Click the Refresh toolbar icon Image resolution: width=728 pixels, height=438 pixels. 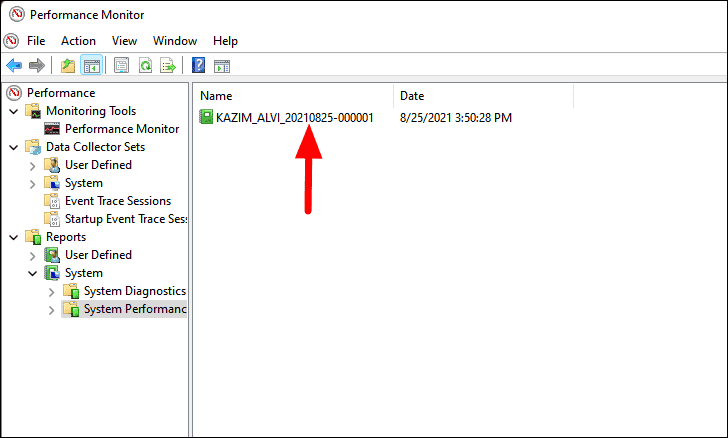pos(145,66)
